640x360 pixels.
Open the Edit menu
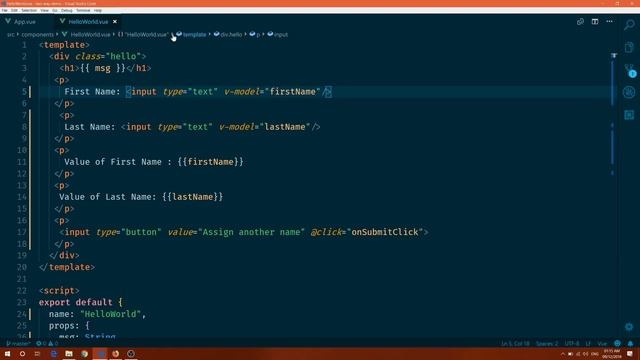[x=14, y=10]
